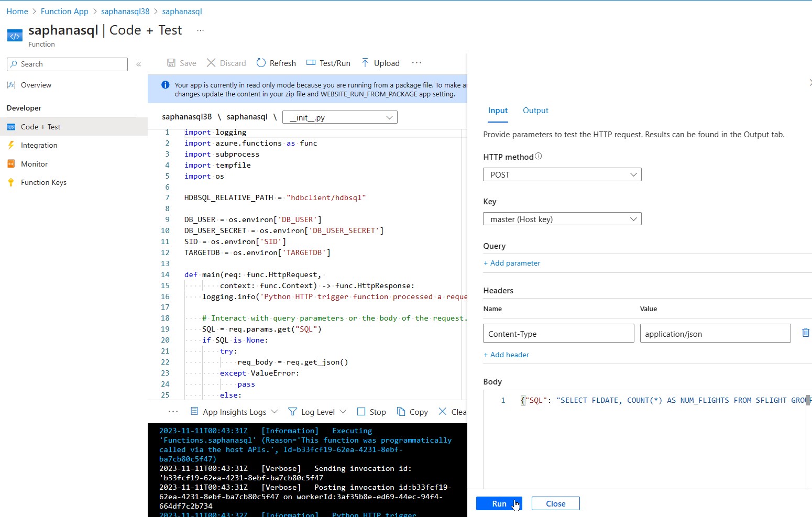Open Function Keys sidebar item
Image resolution: width=812 pixels, height=517 pixels.
pos(43,182)
